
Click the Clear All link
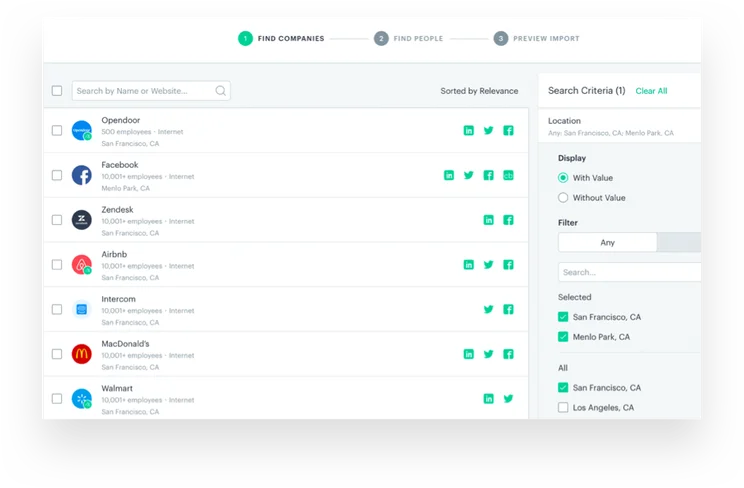pyautogui.click(x=651, y=91)
